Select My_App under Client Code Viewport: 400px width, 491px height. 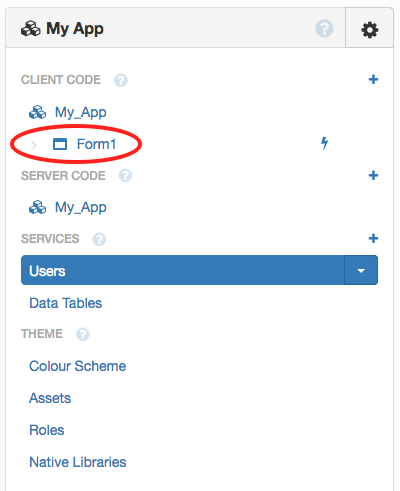[81, 112]
